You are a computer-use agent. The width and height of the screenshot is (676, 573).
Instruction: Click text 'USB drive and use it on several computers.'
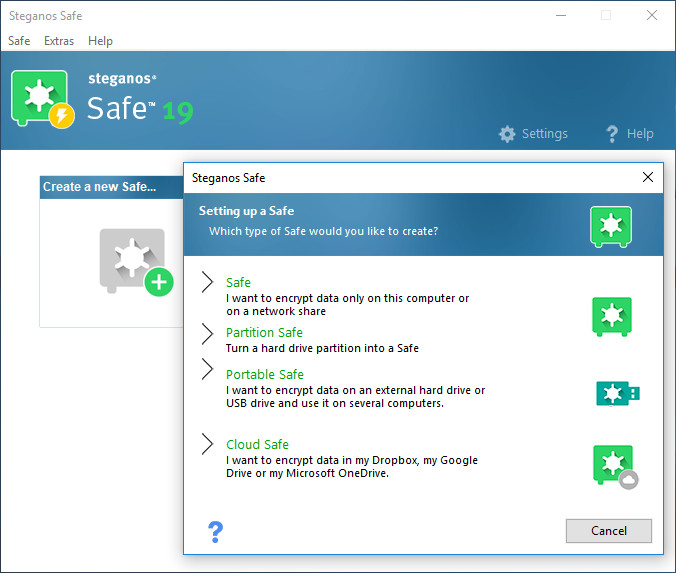pos(335,403)
